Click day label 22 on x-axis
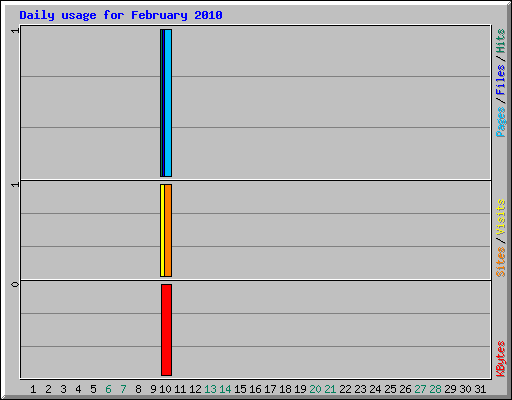Screen dimensions: 512x400 point(345,389)
